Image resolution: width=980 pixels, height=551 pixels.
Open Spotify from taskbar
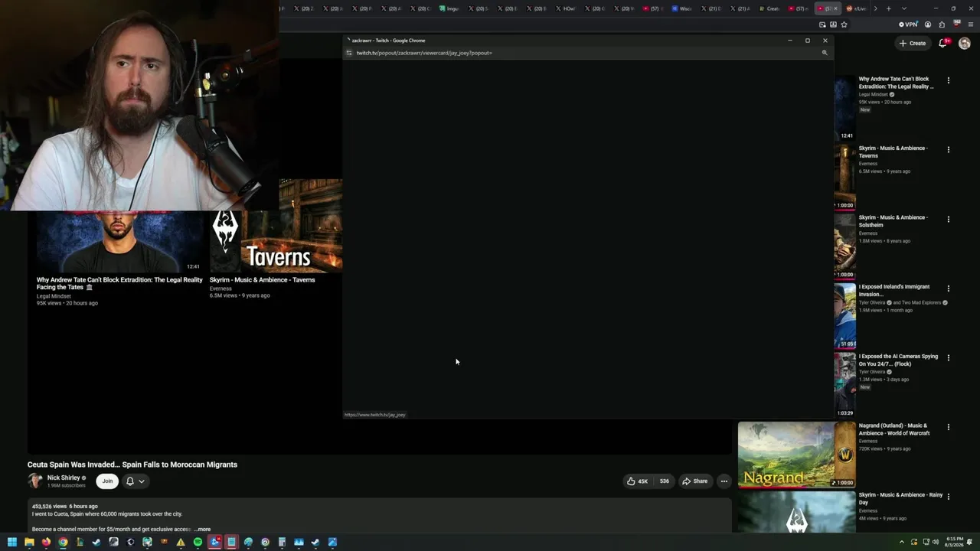tap(198, 543)
